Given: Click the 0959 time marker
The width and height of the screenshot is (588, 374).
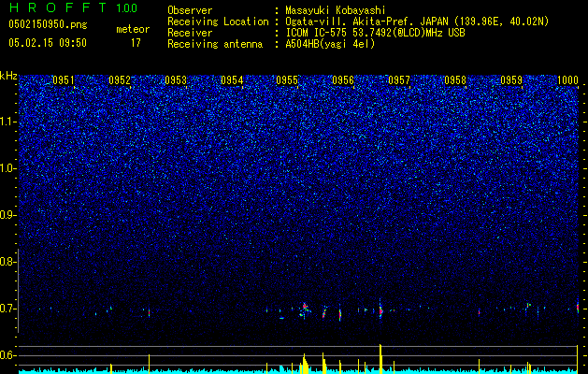Looking at the screenshot, I should pyautogui.click(x=511, y=80).
